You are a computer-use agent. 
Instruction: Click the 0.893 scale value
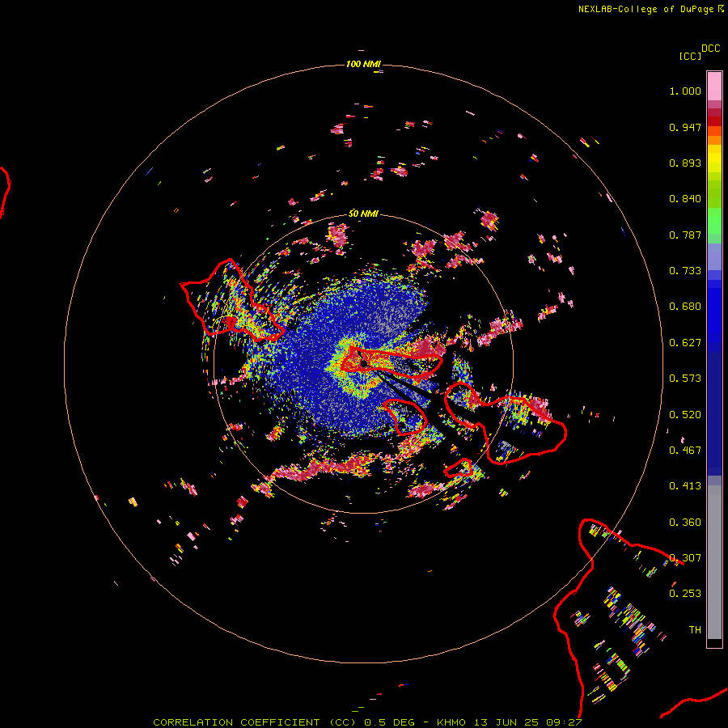pyautogui.click(x=685, y=163)
